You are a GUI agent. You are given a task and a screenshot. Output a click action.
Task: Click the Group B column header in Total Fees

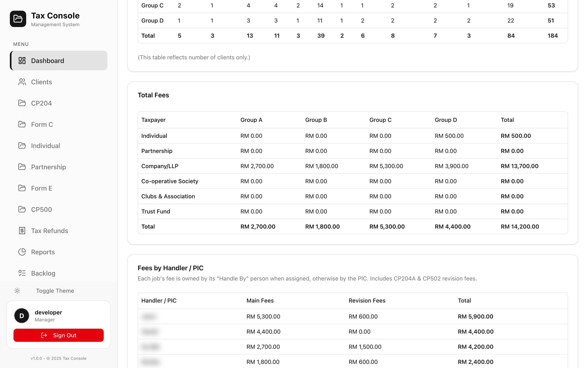316,120
